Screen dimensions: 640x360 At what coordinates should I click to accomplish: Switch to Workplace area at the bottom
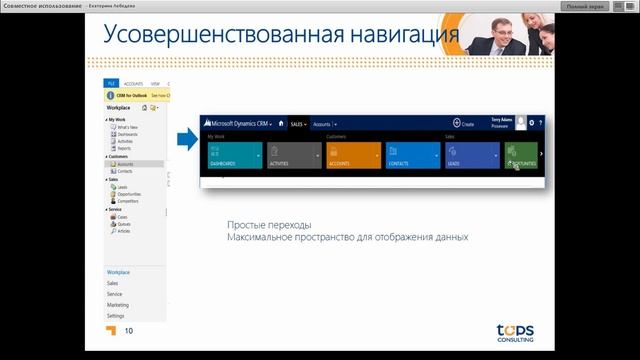118,272
